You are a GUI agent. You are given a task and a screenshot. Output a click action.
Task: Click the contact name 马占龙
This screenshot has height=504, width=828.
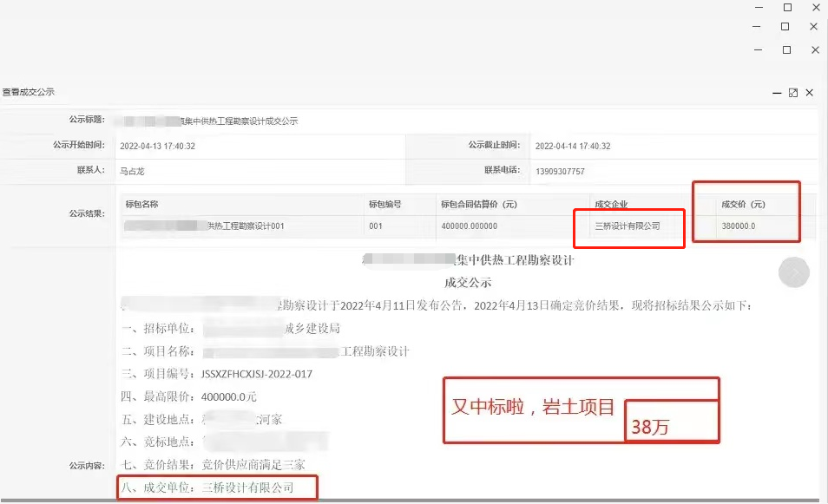click(132, 172)
